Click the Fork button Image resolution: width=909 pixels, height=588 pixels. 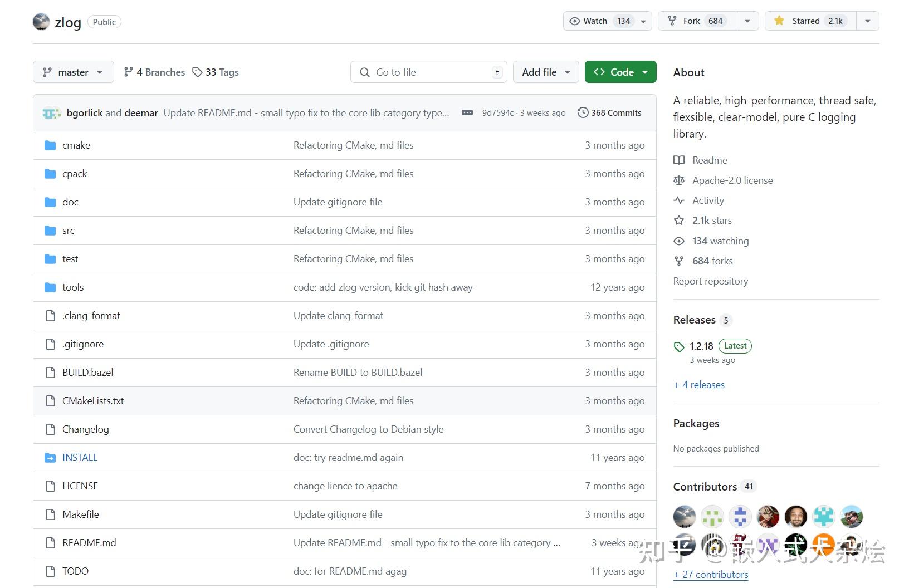(697, 21)
